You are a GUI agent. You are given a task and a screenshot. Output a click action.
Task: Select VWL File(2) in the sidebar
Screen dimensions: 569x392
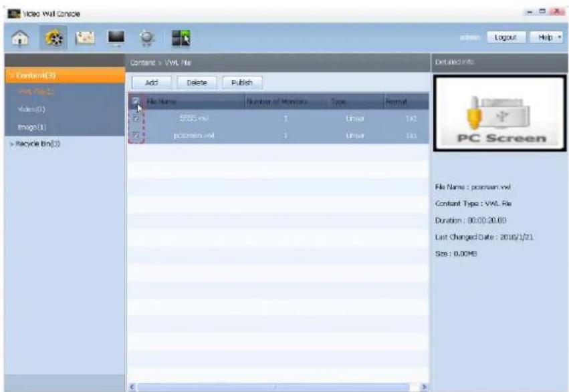(x=35, y=91)
